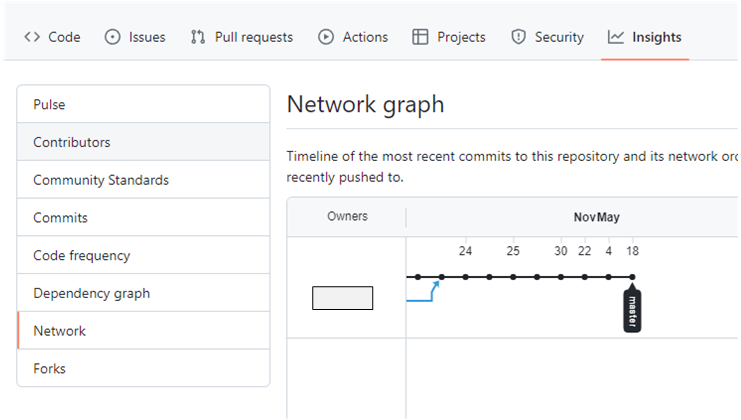Select the Insights tab
The image size is (741, 420).
pos(645,37)
